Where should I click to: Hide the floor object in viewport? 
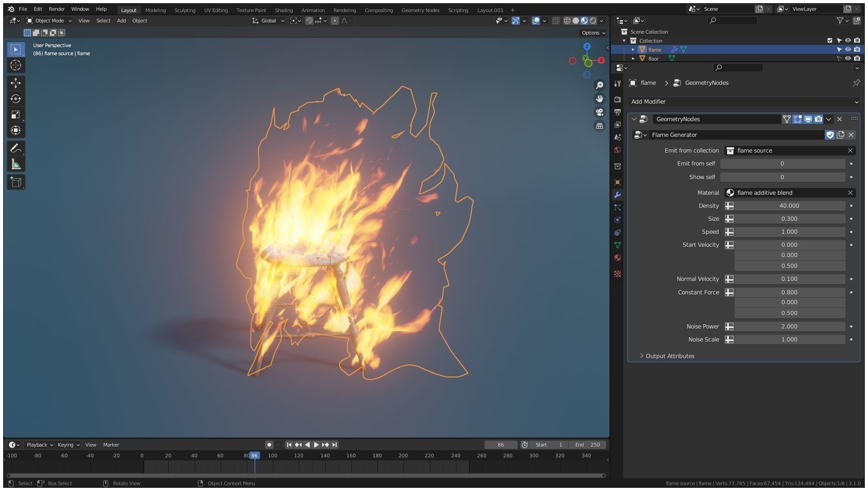[x=848, y=58]
